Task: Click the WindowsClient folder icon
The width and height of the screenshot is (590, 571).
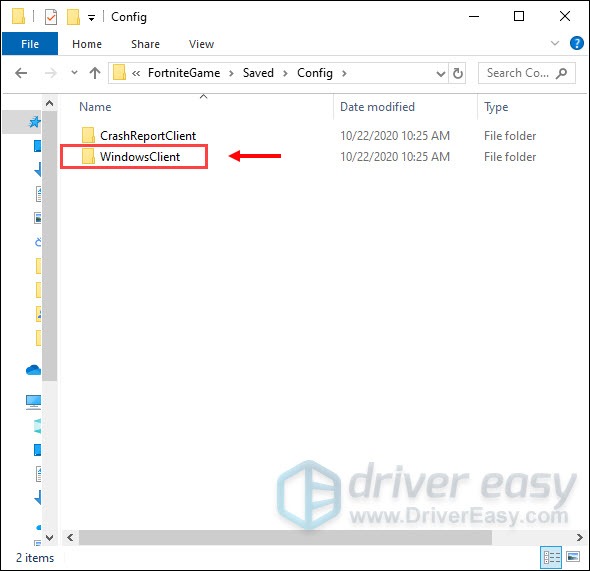Action: tap(88, 156)
